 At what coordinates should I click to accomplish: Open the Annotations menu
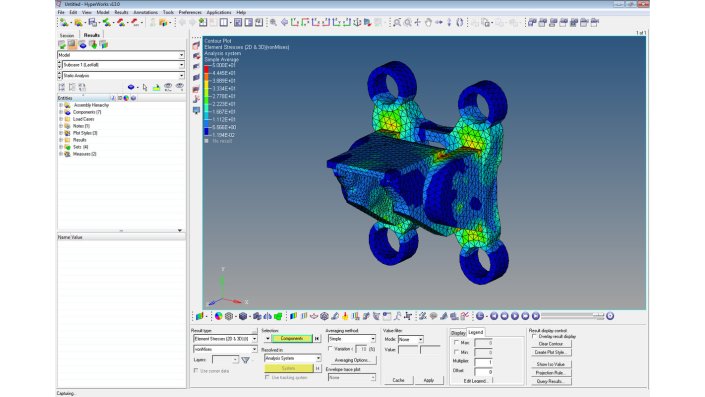(146, 12)
